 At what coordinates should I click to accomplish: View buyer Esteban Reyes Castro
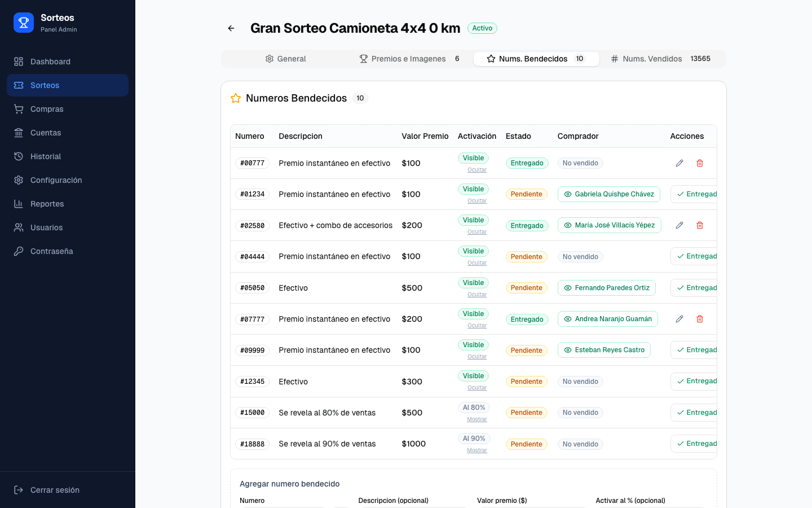click(x=604, y=350)
